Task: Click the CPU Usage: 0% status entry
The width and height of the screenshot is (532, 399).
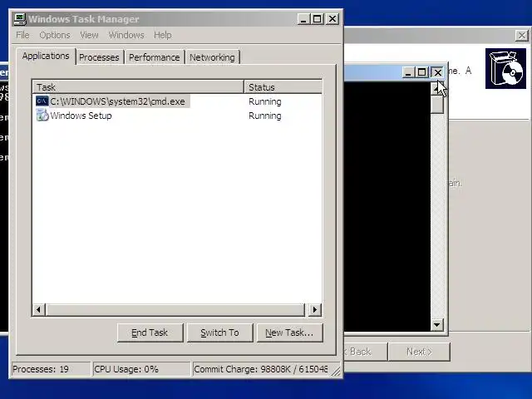Action: pos(141,369)
